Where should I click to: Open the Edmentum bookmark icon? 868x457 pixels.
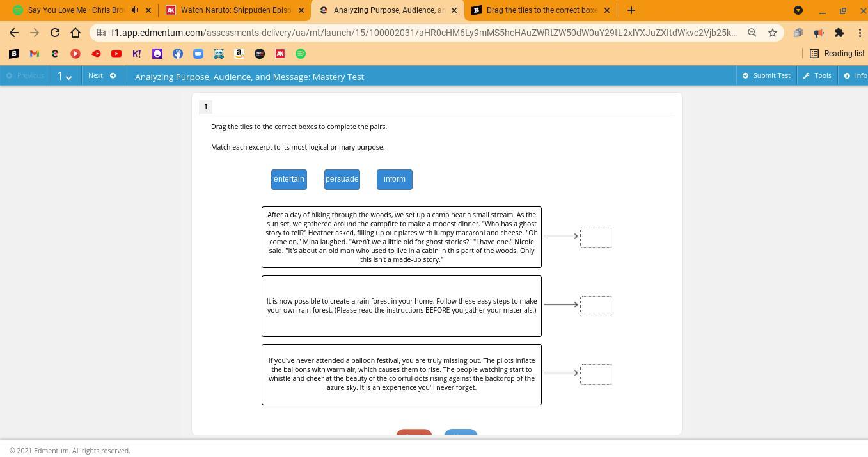(x=55, y=54)
